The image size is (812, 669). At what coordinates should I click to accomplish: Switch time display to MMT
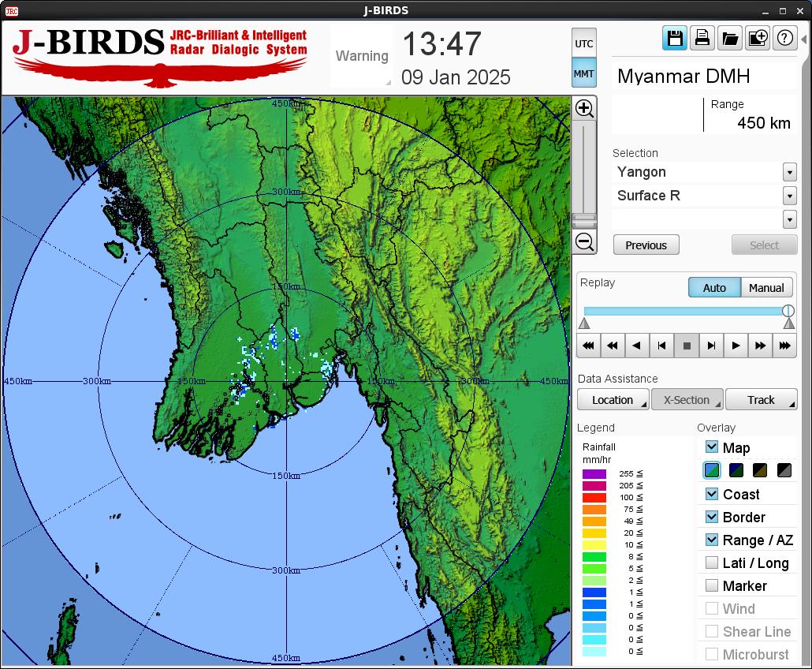(x=584, y=73)
